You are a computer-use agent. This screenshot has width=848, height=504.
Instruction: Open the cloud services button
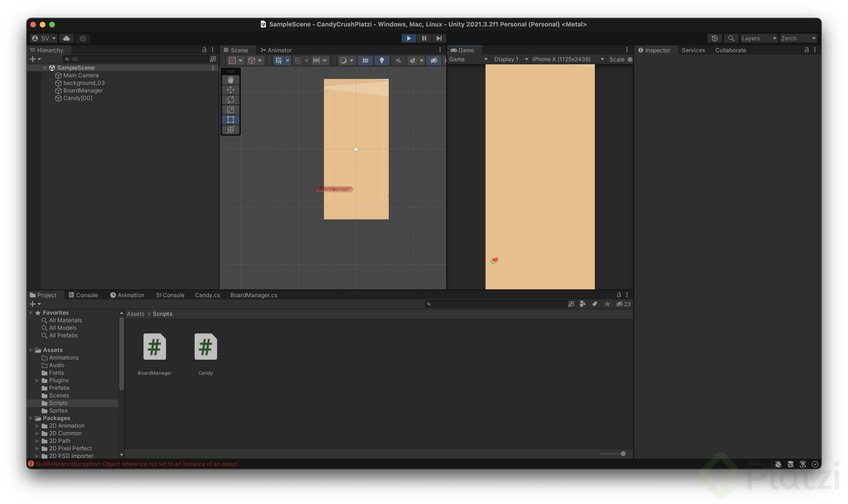67,38
